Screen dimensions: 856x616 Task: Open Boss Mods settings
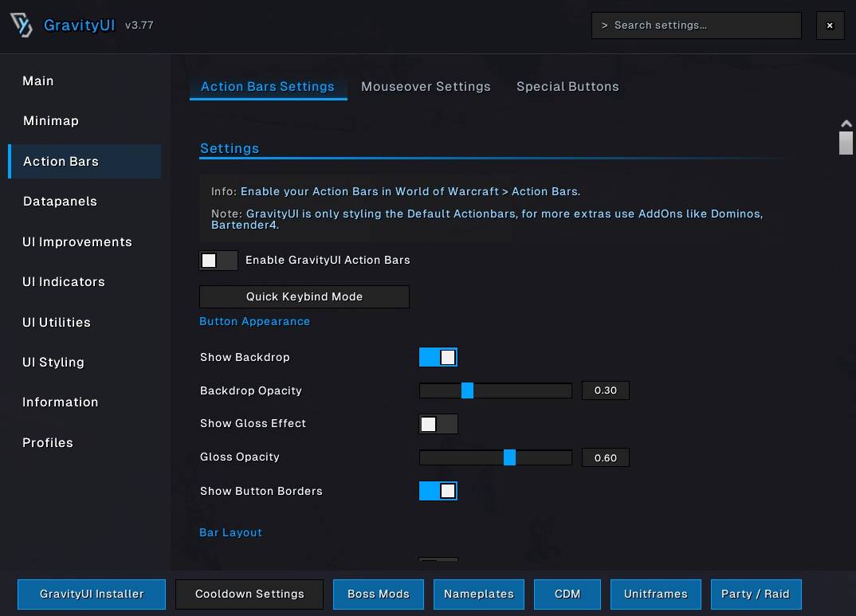[x=379, y=594]
